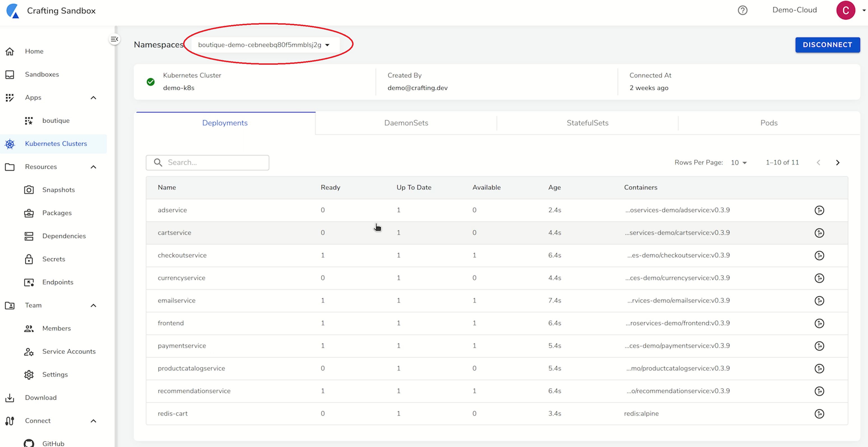Open Snapshots from the sidebar
This screenshot has width=868, height=447.
(58, 190)
